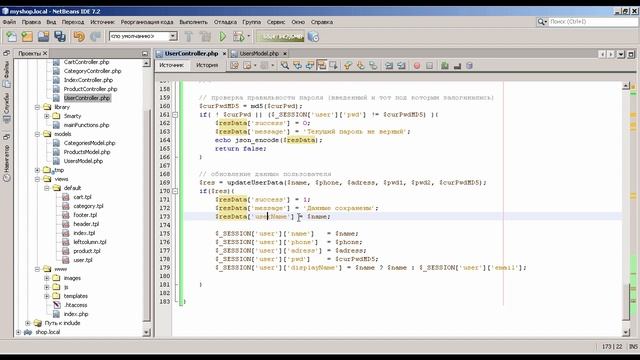Expand the Smarty folder
The width and height of the screenshot is (640, 360).
pos(47,116)
